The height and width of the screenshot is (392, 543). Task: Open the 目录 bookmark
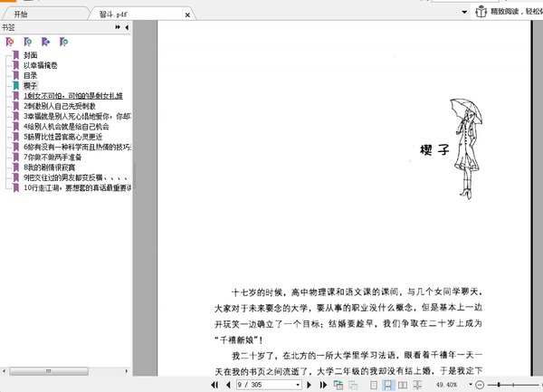[31, 75]
